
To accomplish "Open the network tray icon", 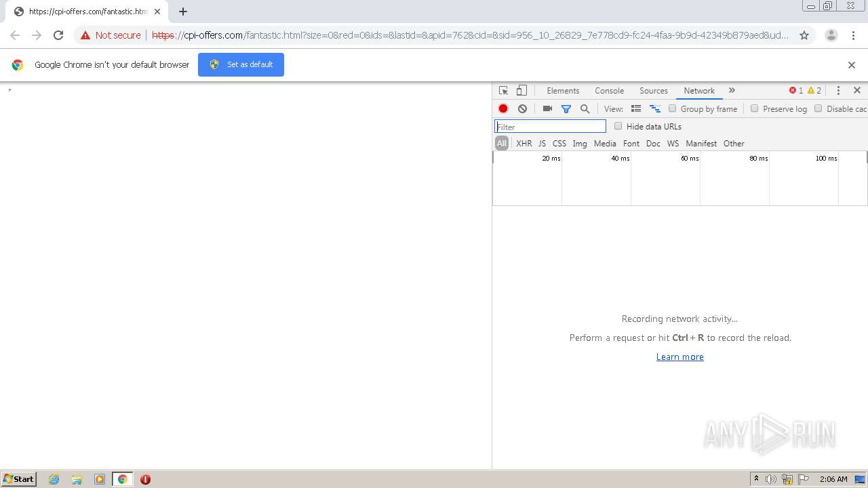I will pos(787,479).
